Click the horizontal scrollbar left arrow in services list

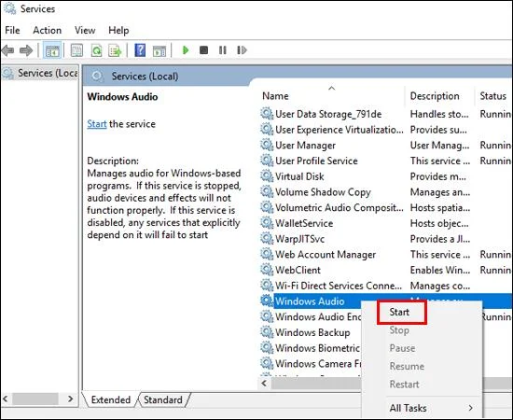point(264,383)
